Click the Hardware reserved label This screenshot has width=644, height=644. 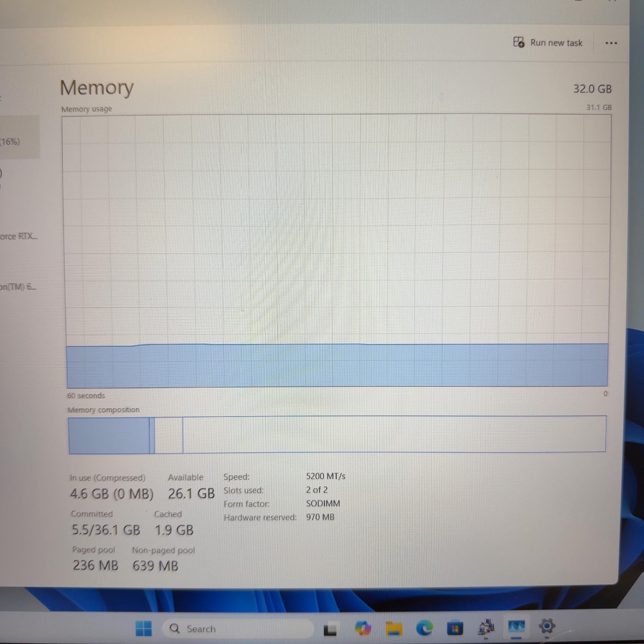(x=260, y=517)
